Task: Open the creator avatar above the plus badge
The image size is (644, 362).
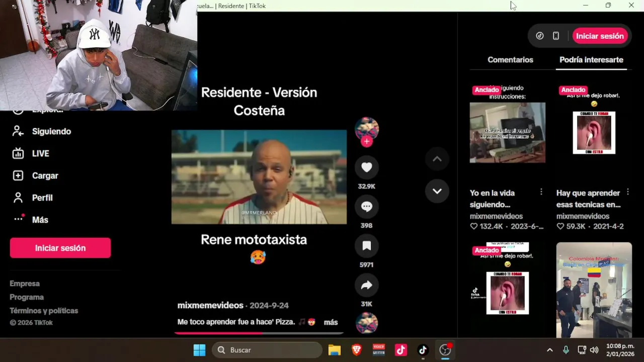Action: point(366,128)
